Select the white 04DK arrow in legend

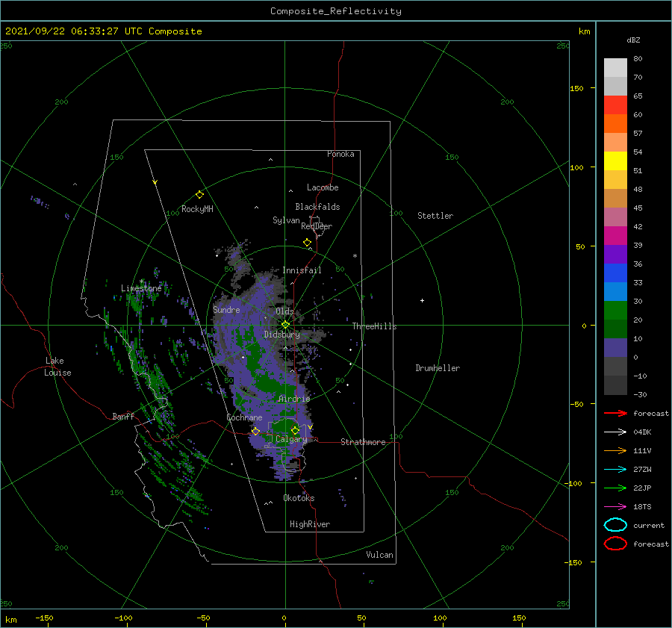tap(615, 432)
